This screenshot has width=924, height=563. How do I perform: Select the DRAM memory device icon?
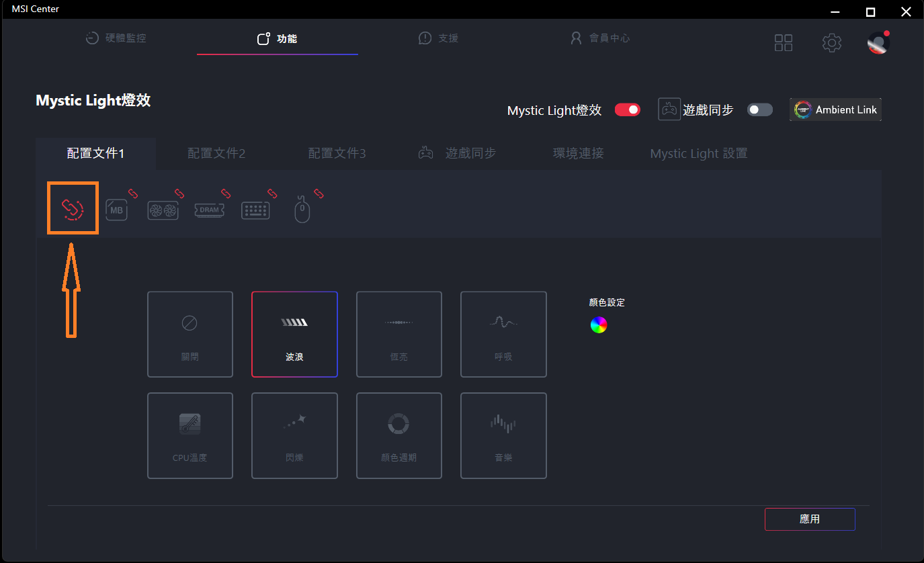point(209,210)
